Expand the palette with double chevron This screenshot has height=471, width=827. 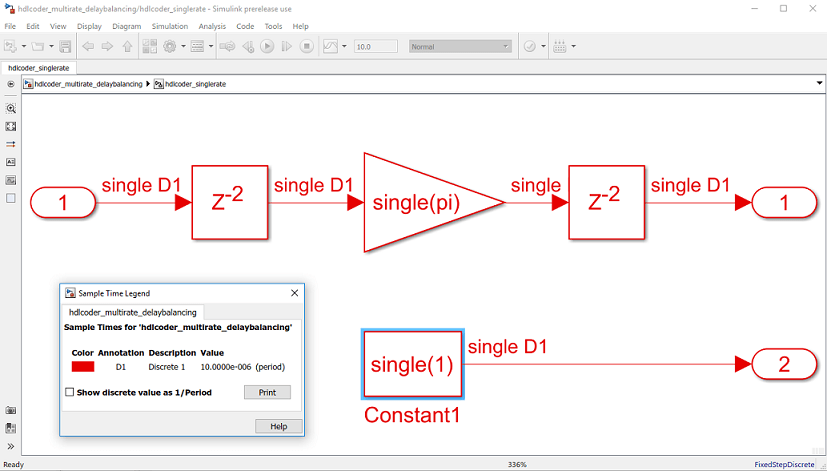point(11,446)
